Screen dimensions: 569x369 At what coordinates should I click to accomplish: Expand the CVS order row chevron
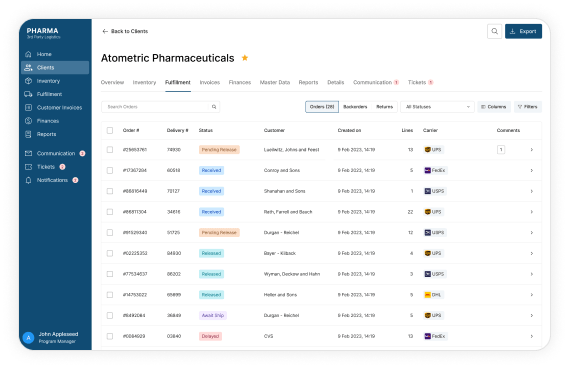click(x=532, y=336)
